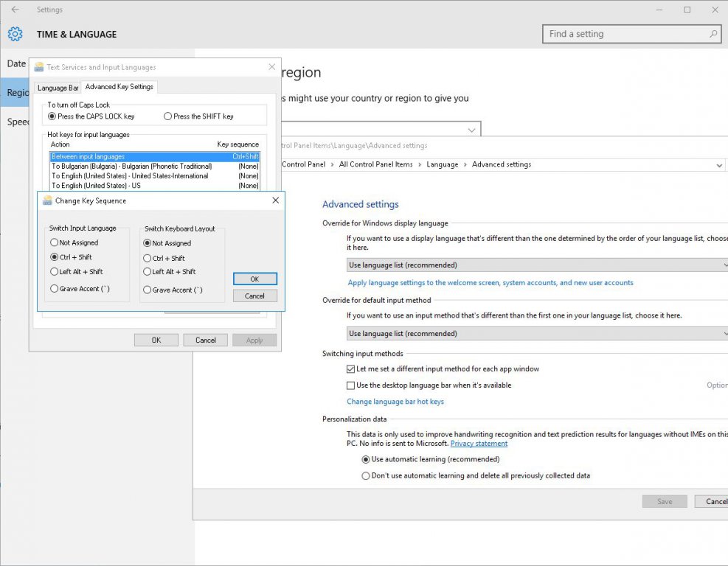The width and height of the screenshot is (728, 566).
Task: Enable the desktop language bar checkbox
Action: [351, 385]
